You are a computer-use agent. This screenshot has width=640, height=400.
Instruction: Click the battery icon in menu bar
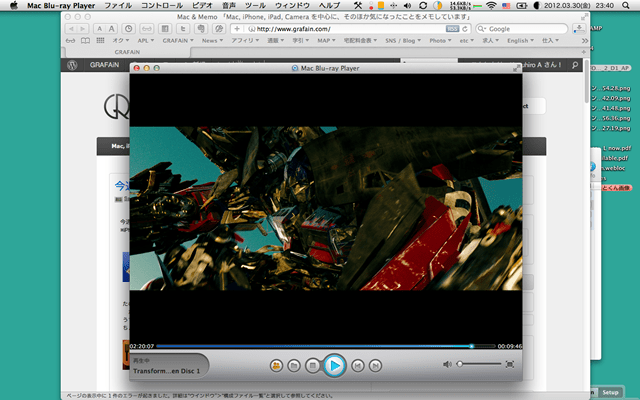[522, 5]
